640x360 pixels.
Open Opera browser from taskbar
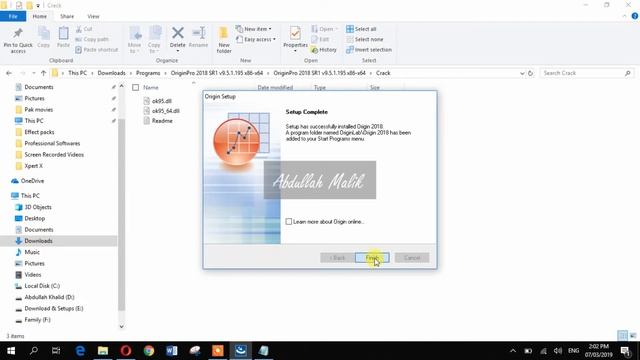(x=126, y=351)
